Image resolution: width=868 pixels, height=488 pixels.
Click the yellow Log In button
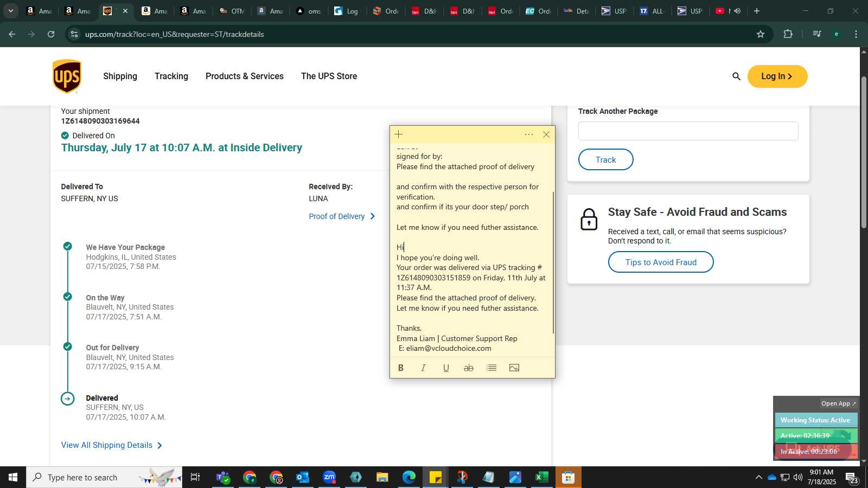[x=777, y=76]
